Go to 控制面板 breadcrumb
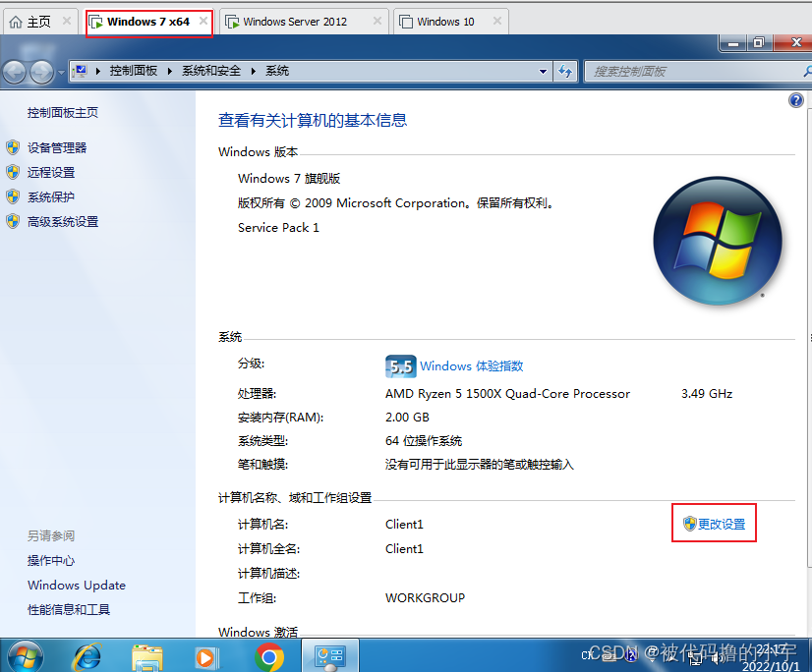The width and height of the screenshot is (812, 672). tap(133, 71)
